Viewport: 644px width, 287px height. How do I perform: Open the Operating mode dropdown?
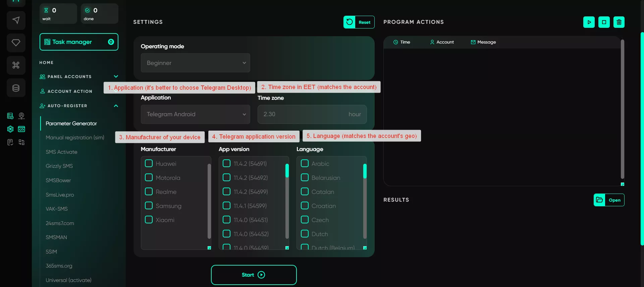[x=196, y=63]
